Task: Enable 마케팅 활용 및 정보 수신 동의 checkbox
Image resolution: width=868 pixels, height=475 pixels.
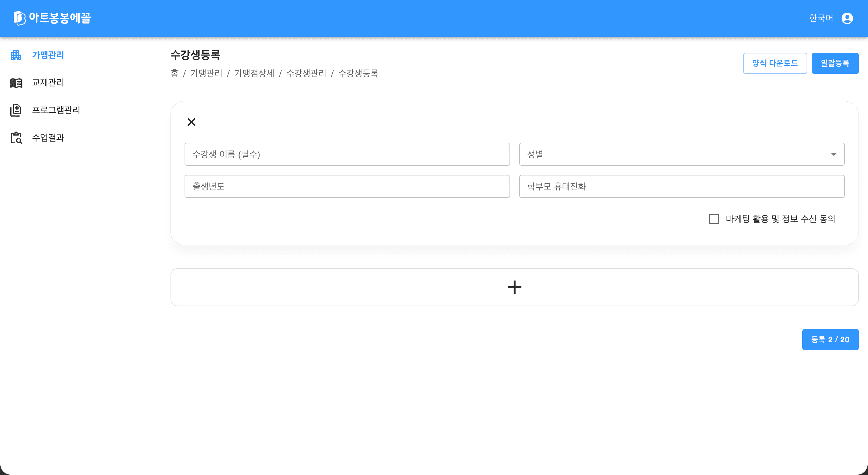Action: (x=714, y=219)
